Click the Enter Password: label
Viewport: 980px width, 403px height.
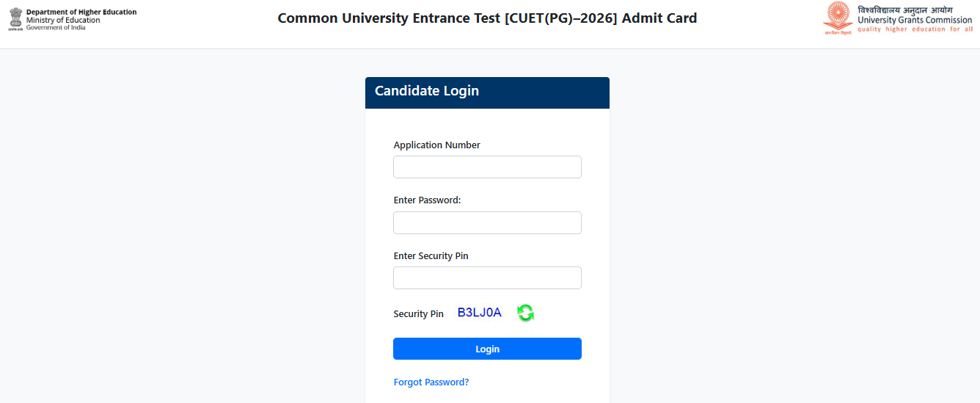pyautogui.click(x=427, y=200)
